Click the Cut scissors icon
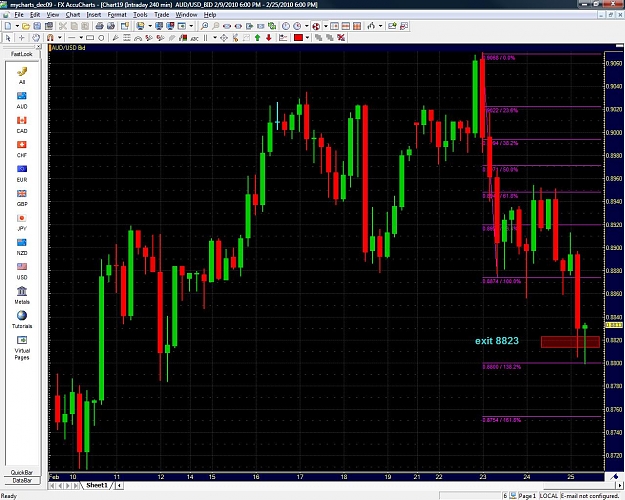This screenshot has width=625, height=500. click(63, 26)
